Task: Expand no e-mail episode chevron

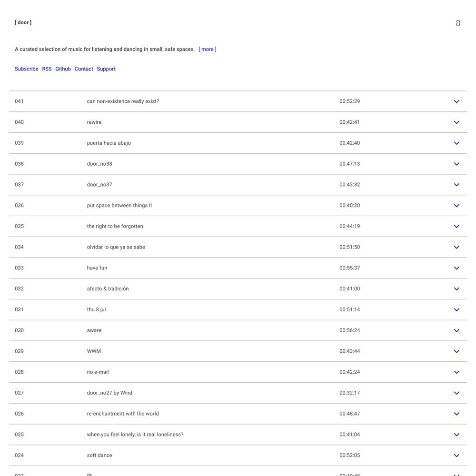Action: [x=456, y=372]
